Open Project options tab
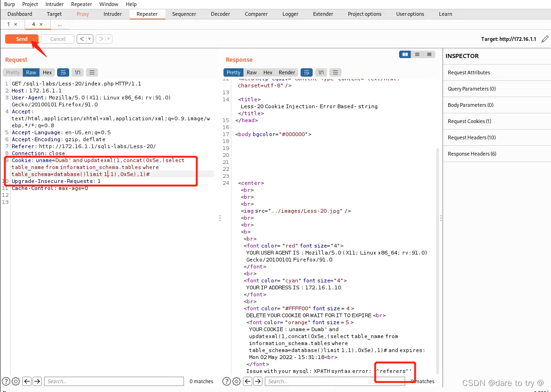Viewport: 551px width, 392px height. click(x=364, y=14)
